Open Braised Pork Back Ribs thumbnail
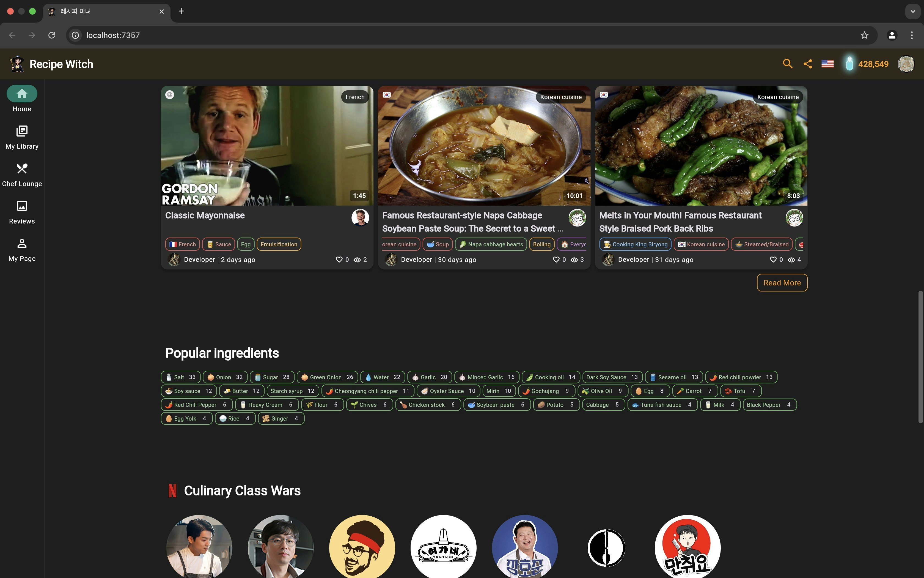Image resolution: width=924 pixels, height=578 pixels. [701, 146]
